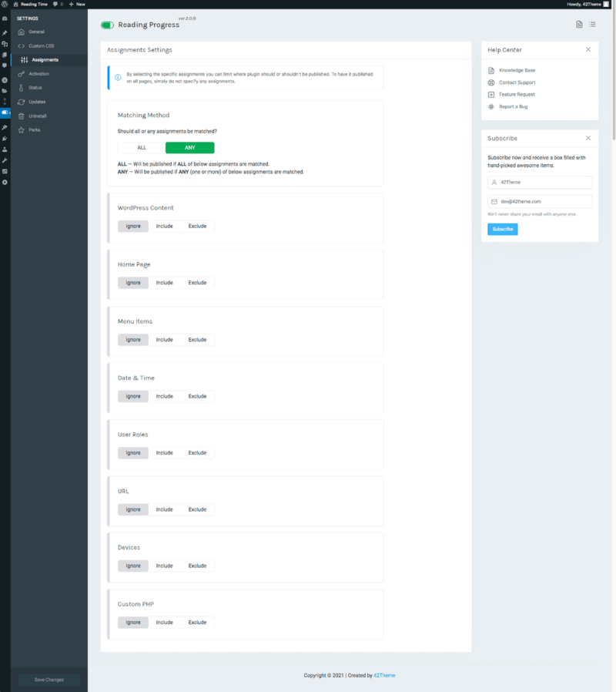616x692 pixels.
Task: Open Feature Request link
Action: tap(517, 95)
